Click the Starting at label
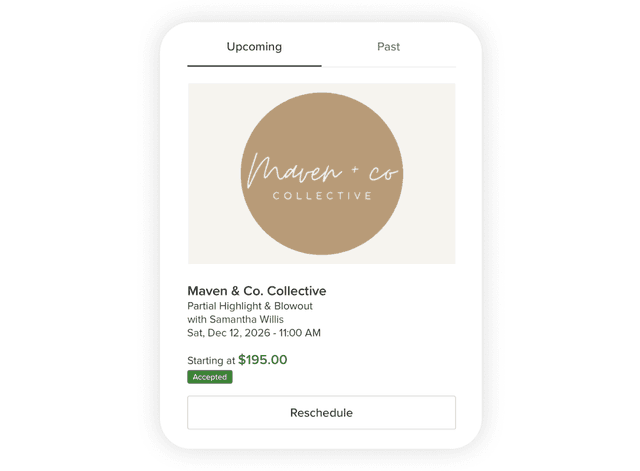The width and height of the screenshot is (640, 471). pyautogui.click(x=211, y=360)
